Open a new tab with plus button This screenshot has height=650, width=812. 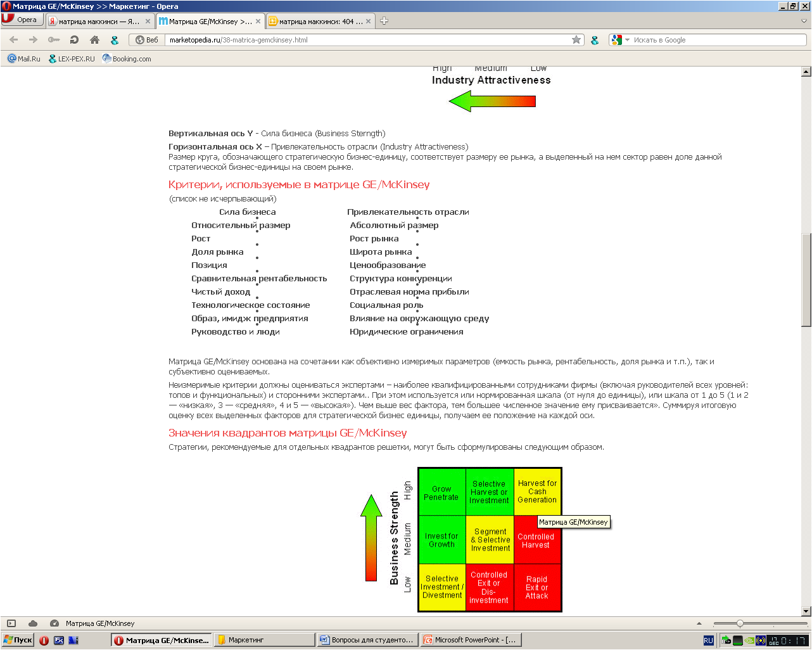tap(384, 21)
